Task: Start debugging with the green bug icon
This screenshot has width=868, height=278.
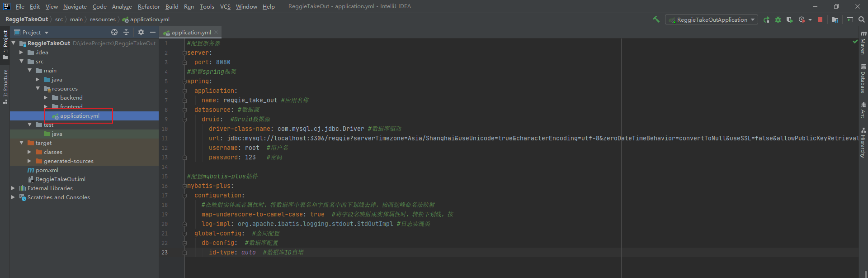Action: [778, 20]
